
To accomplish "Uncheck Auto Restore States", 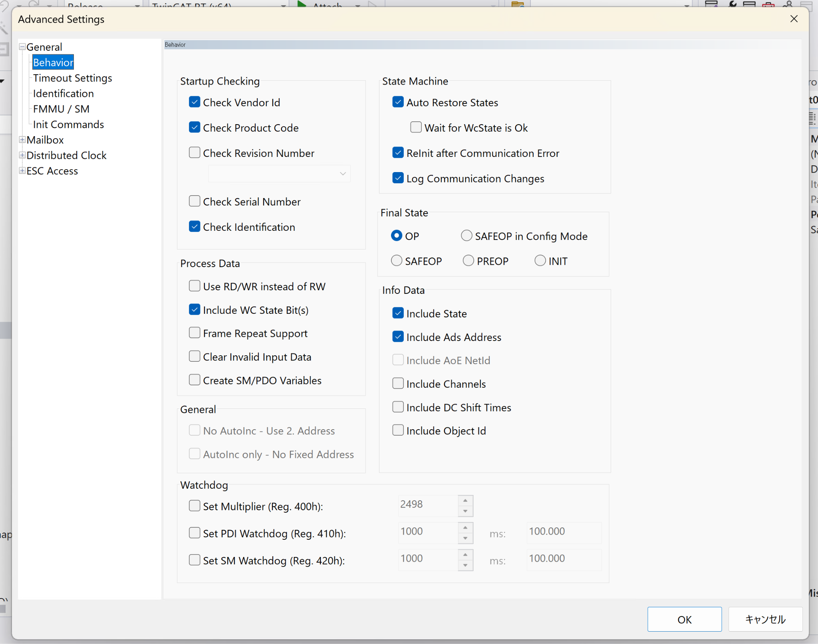I will coord(398,102).
